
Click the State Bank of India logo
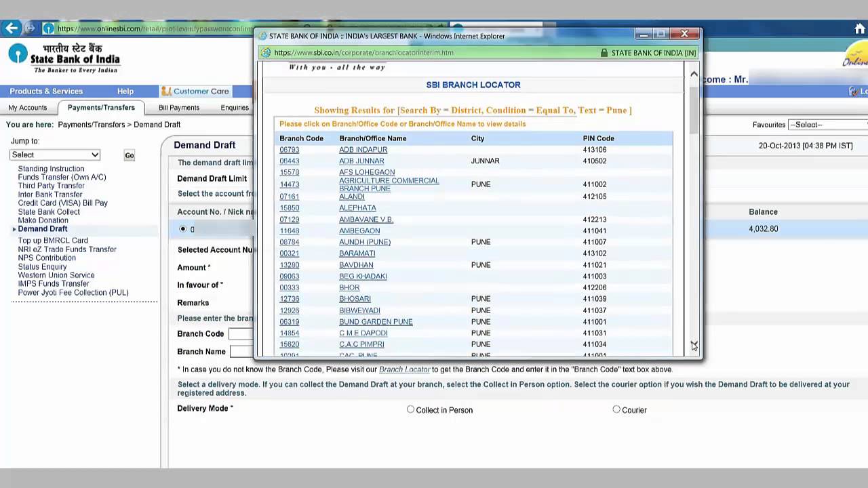click(x=64, y=58)
